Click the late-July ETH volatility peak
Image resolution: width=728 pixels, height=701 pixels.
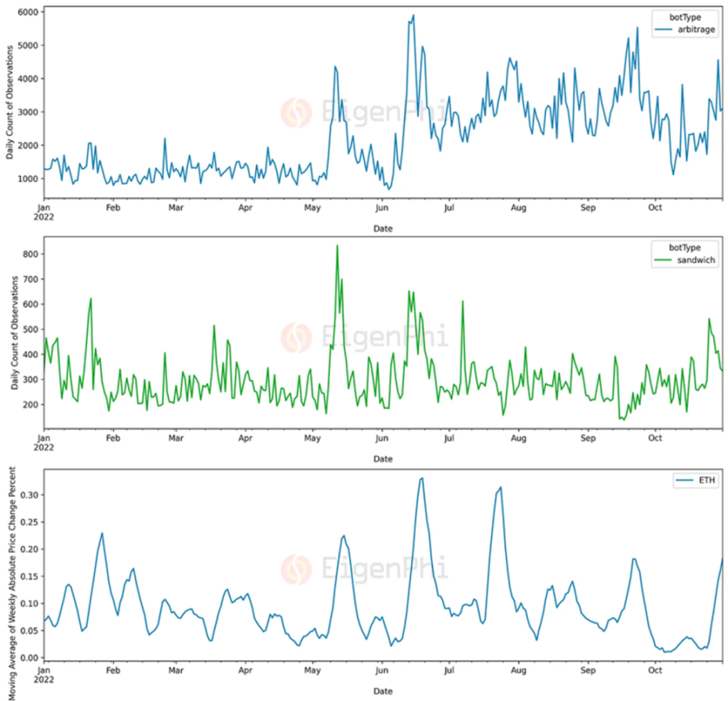500,488
